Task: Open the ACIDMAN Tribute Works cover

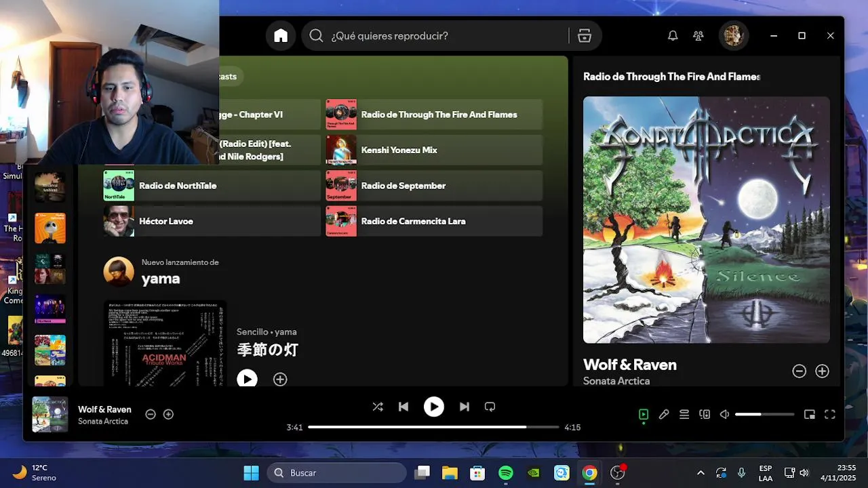Action: tap(165, 344)
